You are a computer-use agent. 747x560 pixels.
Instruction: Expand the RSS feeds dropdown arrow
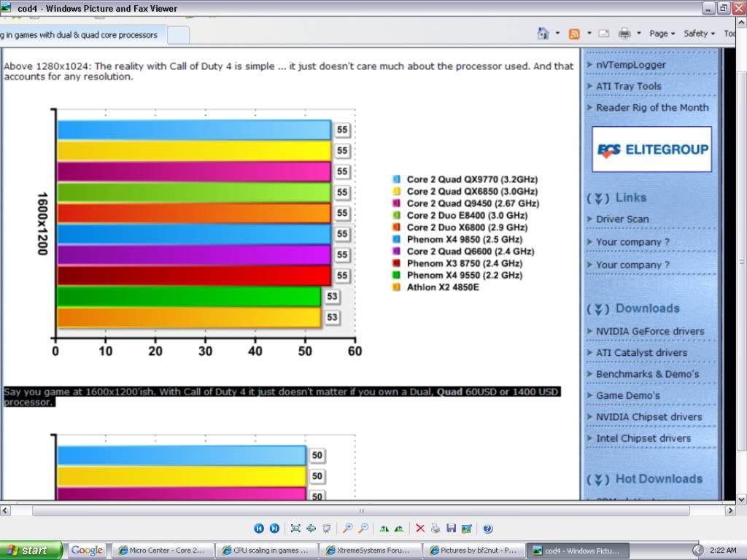(589, 34)
